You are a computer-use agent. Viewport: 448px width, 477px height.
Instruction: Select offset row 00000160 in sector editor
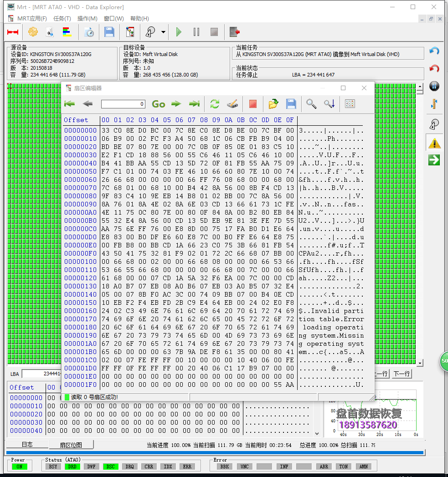[80, 311]
